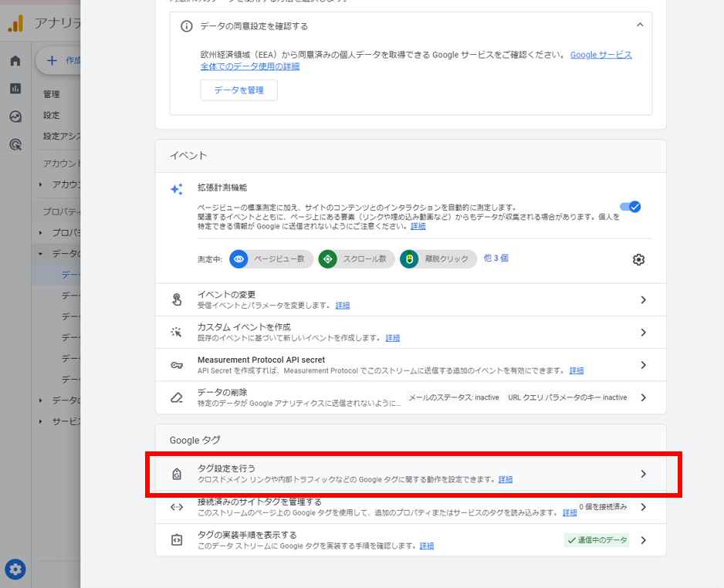Image resolution: width=724 pixels, height=588 pixels.
Task: Open the Home icon in left rail
Action: pyautogui.click(x=15, y=60)
